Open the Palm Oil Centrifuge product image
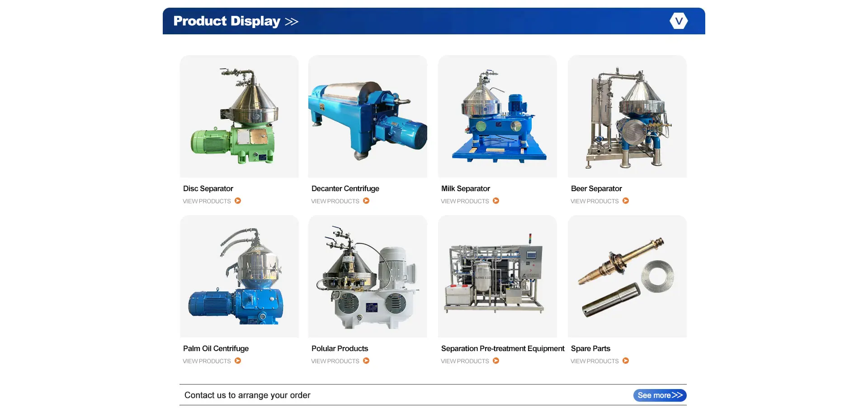868x413 pixels. coord(239,277)
